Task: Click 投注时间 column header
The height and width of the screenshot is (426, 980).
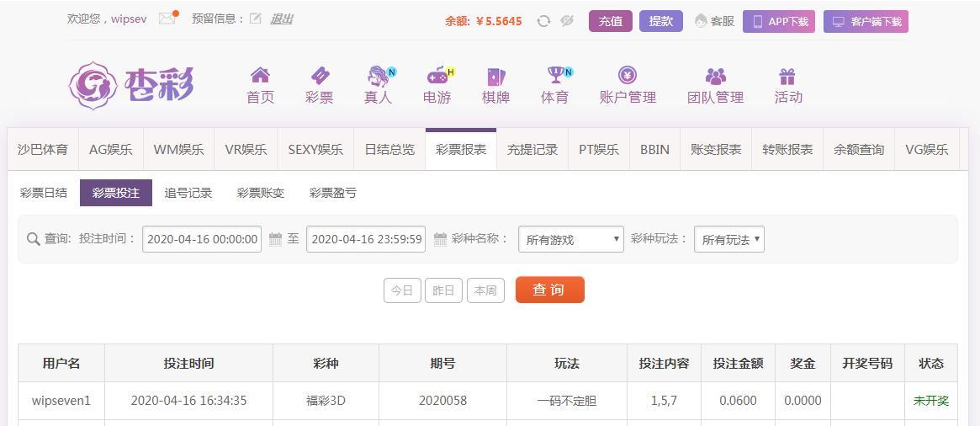Action: pyautogui.click(x=188, y=363)
